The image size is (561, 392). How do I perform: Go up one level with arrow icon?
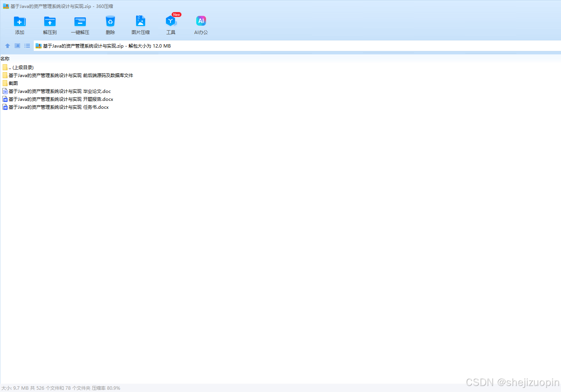tap(8, 46)
